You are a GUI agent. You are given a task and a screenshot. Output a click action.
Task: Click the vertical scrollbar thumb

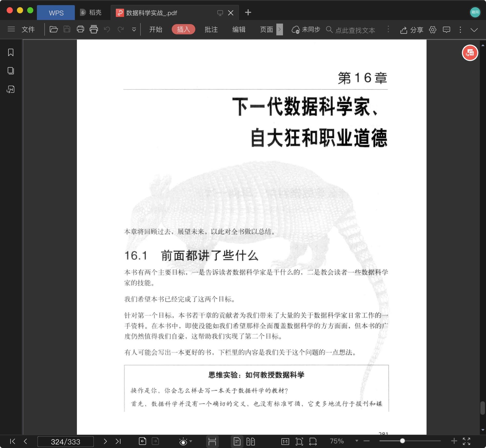point(483,408)
